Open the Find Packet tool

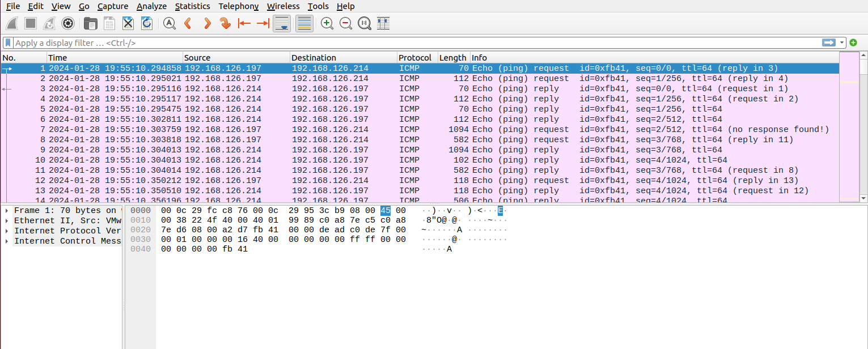168,23
